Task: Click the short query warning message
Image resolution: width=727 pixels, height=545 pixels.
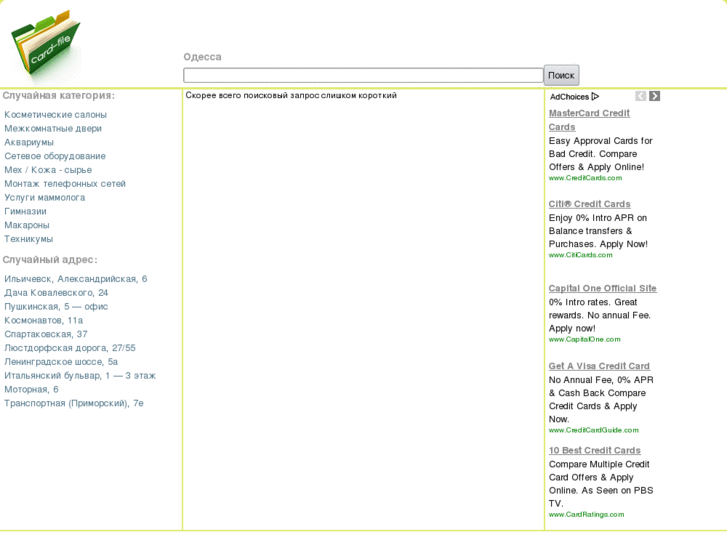Action: [x=291, y=96]
